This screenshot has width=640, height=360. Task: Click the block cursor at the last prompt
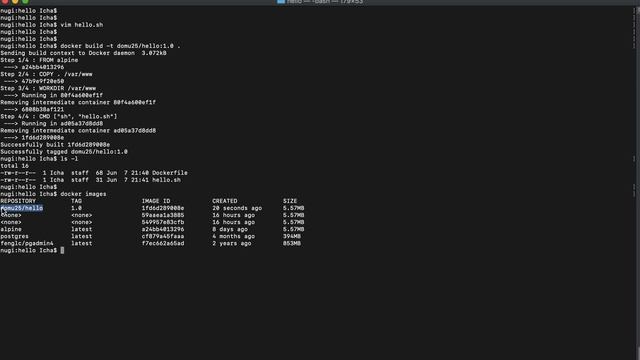(x=62, y=251)
